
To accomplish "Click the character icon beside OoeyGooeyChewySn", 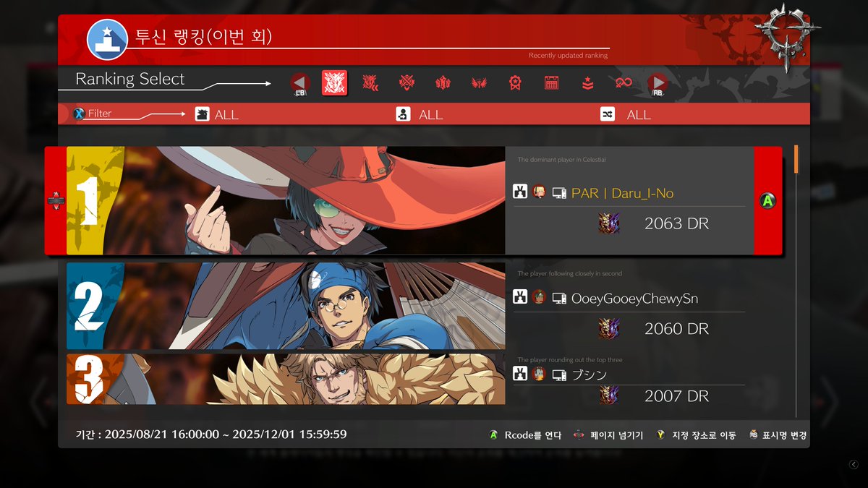I will (x=519, y=296).
